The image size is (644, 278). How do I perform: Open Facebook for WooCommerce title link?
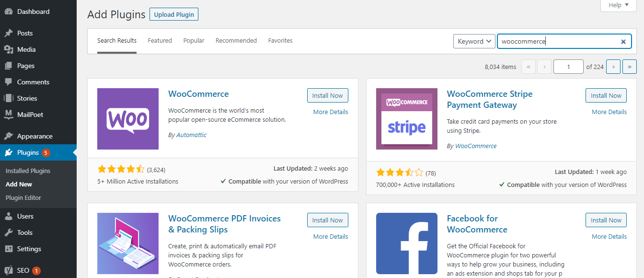(x=477, y=224)
